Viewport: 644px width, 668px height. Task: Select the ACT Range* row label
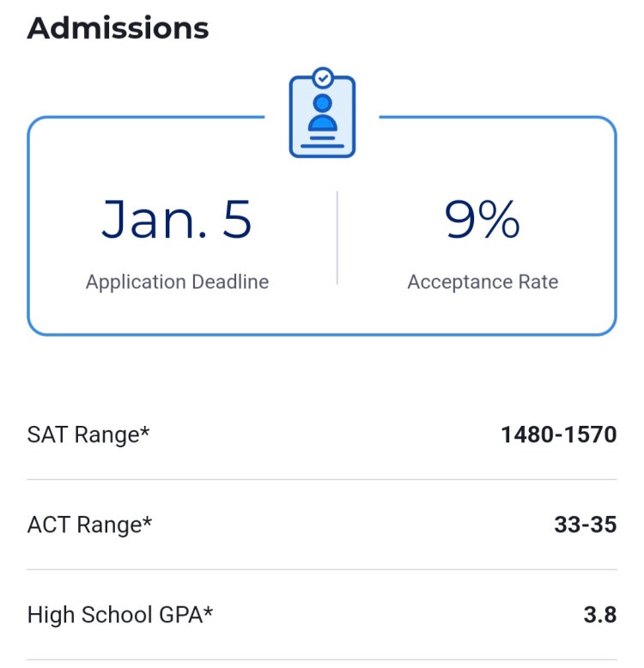click(89, 525)
